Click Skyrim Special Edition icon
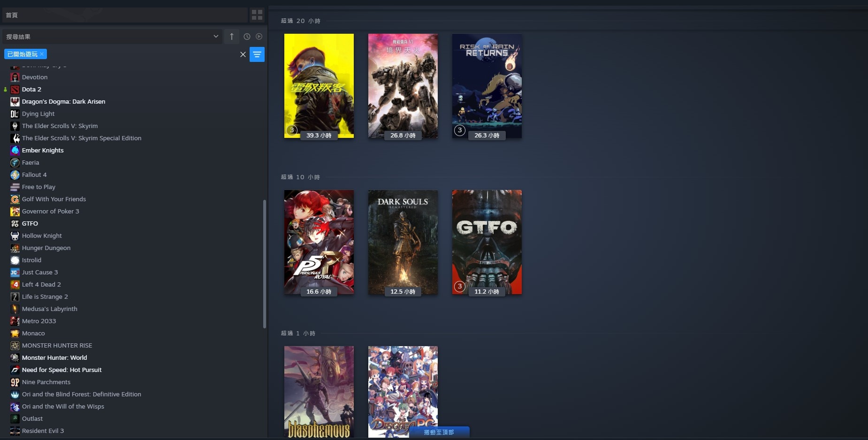This screenshot has width=868, height=440. click(15, 138)
